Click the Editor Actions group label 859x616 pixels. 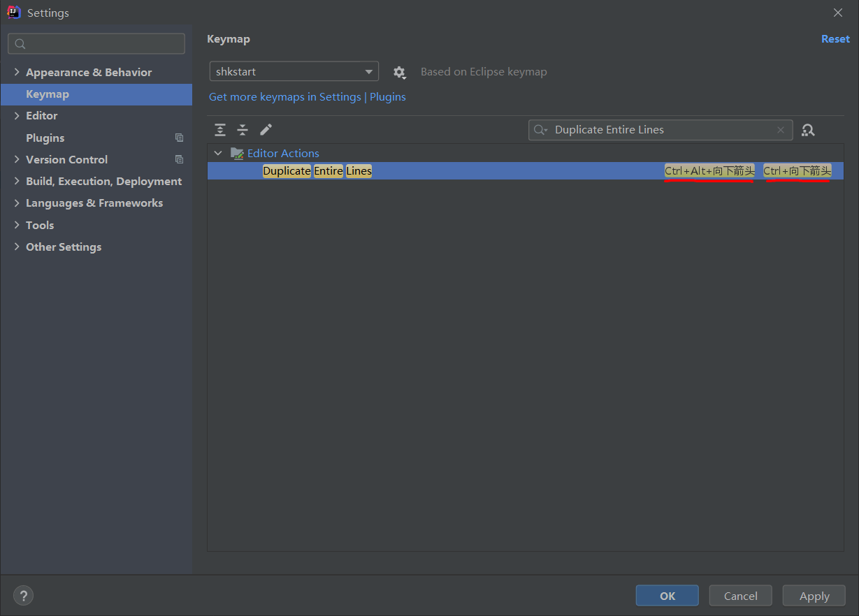point(283,154)
